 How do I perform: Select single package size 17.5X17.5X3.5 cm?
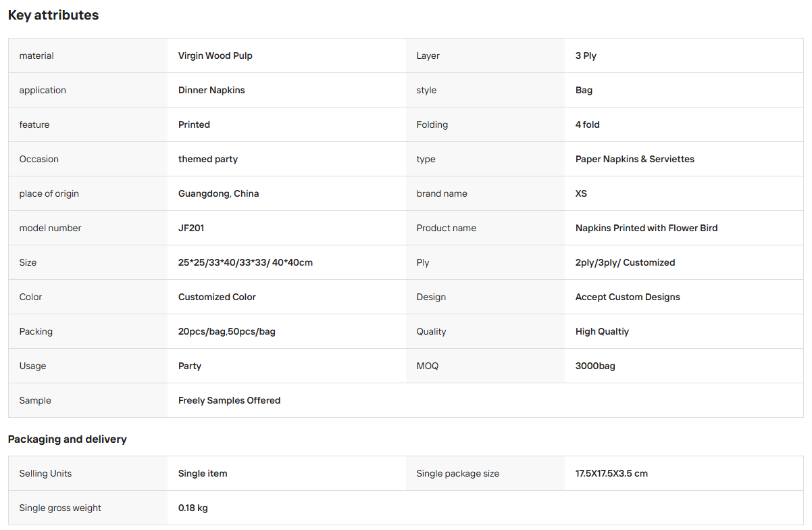click(611, 473)
